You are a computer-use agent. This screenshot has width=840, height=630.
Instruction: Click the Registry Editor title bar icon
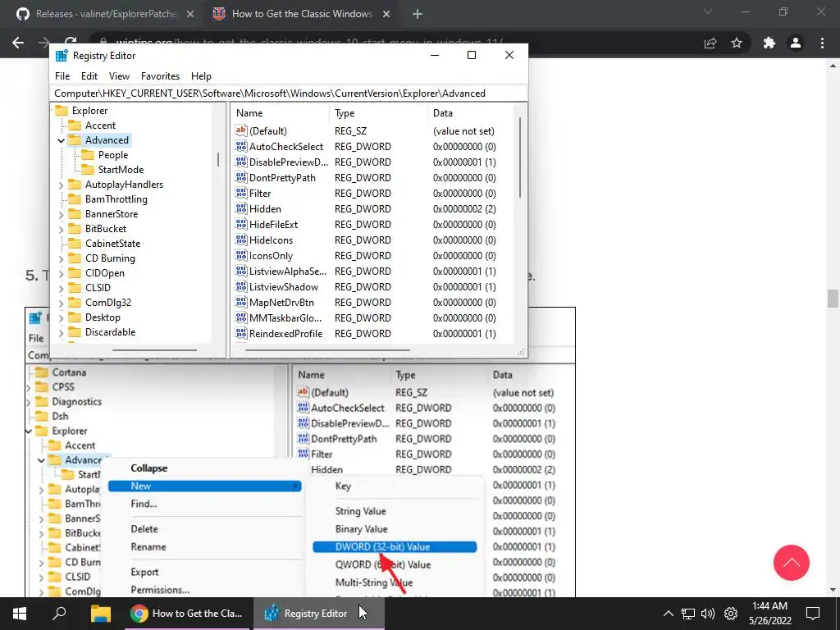pos(62,55)
